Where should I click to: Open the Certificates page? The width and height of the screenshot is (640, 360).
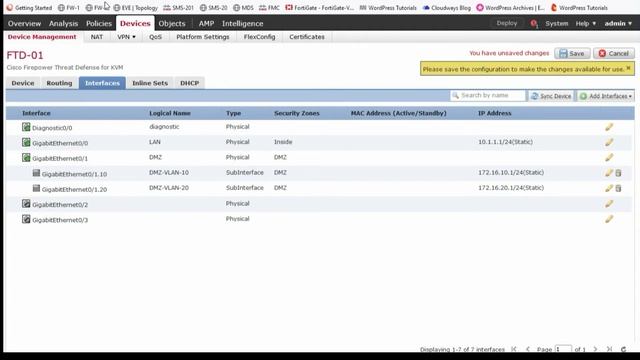click(307, 37)
